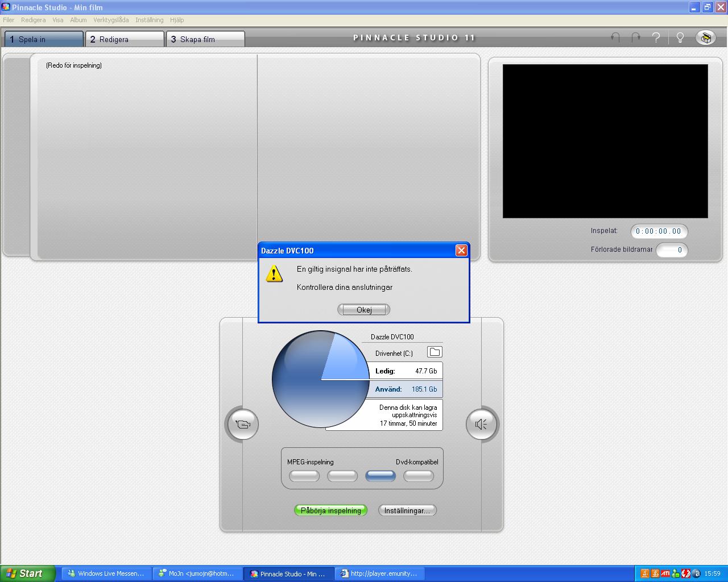Open help with the question mark icon

[x=656, y=38]
